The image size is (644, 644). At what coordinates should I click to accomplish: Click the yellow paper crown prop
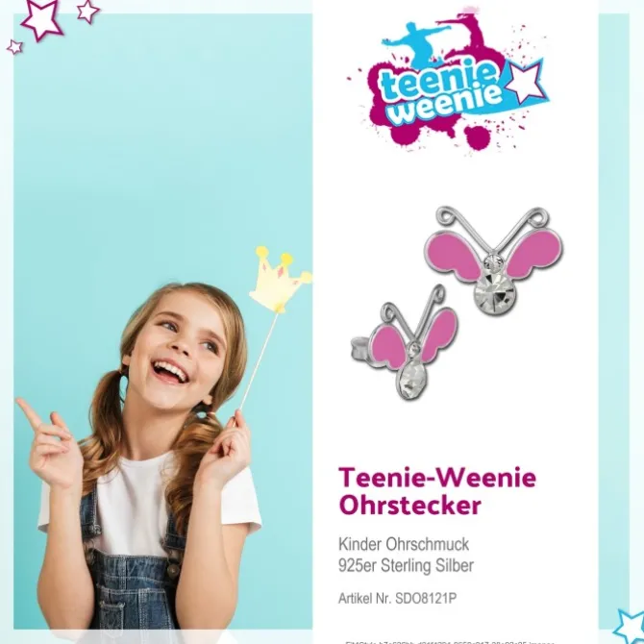tap(279, 280)
